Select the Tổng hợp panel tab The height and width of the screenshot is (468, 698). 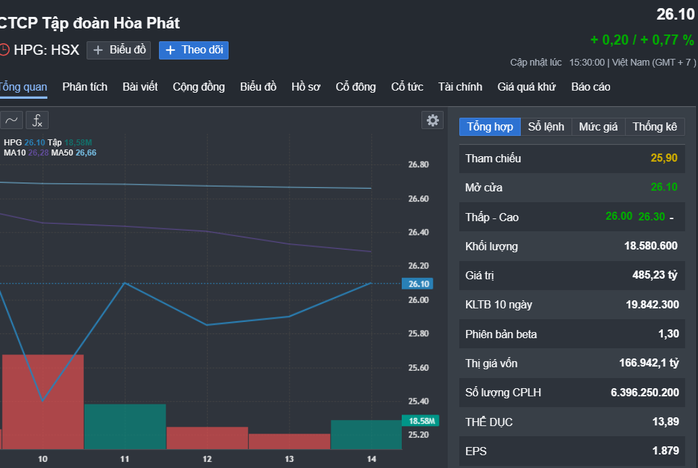pyautogui.click(x=490, y=127)
